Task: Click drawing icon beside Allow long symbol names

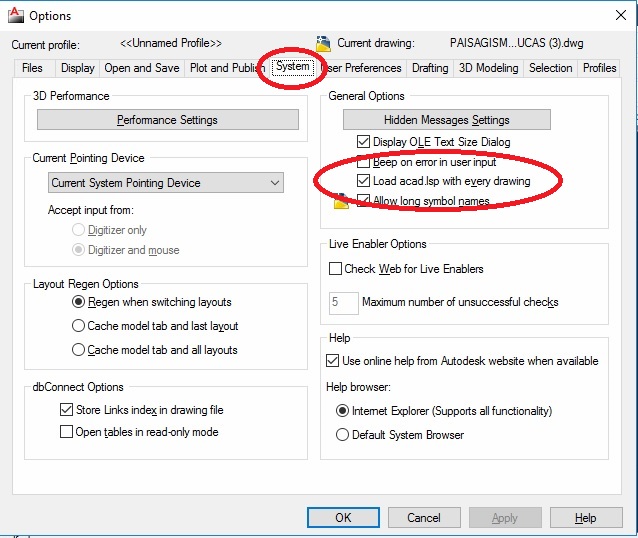Action: click(x=341, y=201)
